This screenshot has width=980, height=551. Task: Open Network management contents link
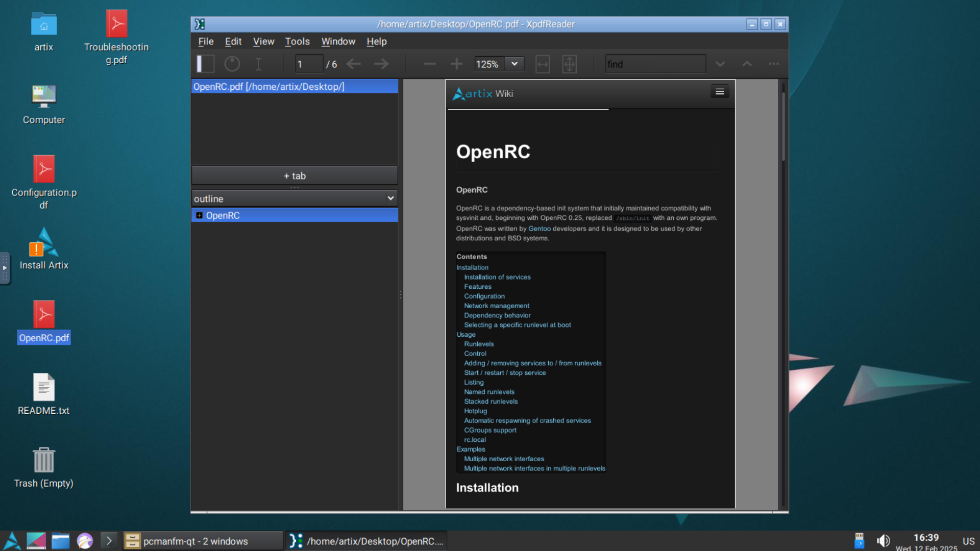497,306
